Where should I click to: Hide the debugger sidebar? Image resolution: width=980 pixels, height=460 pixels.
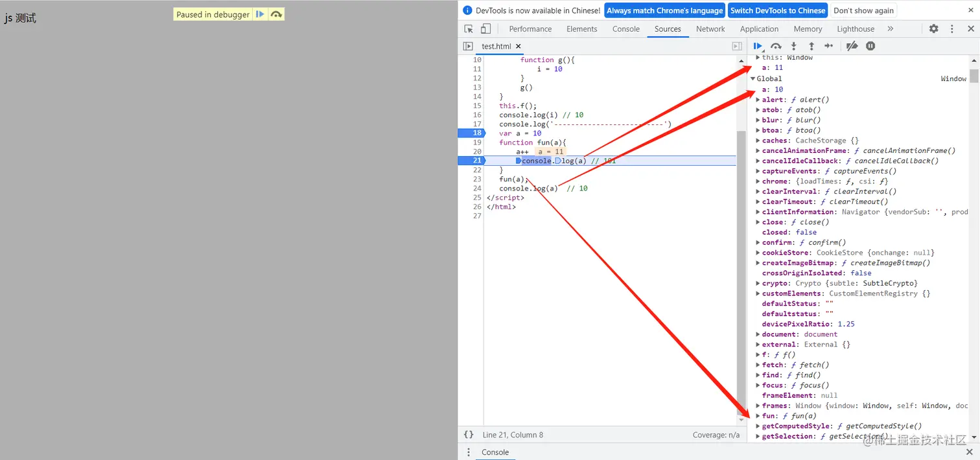click(x=737, y=46)
